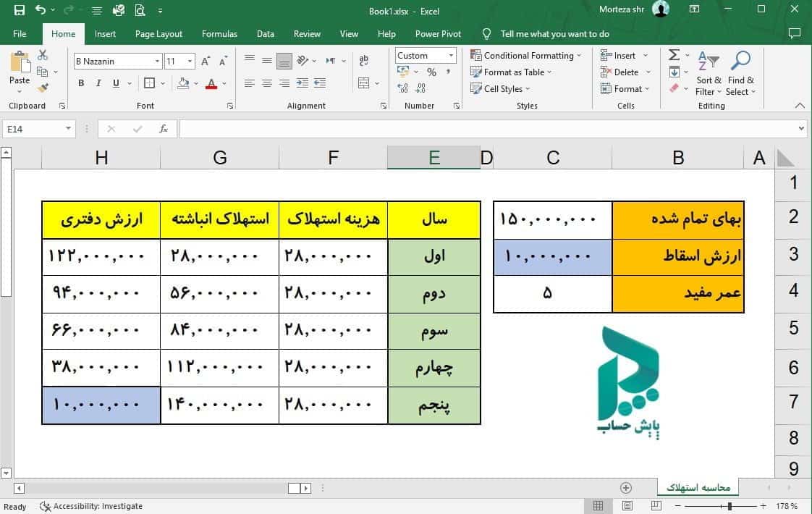Click the Format cells button
812x514 pixels.
(622, 88)
